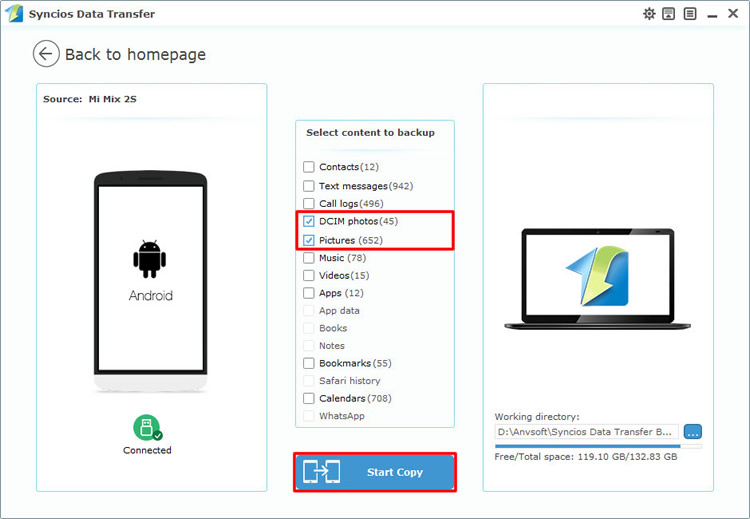Click the Syncios logo in title bar
This screenshot has height=519, width=750.
[13, 13]
